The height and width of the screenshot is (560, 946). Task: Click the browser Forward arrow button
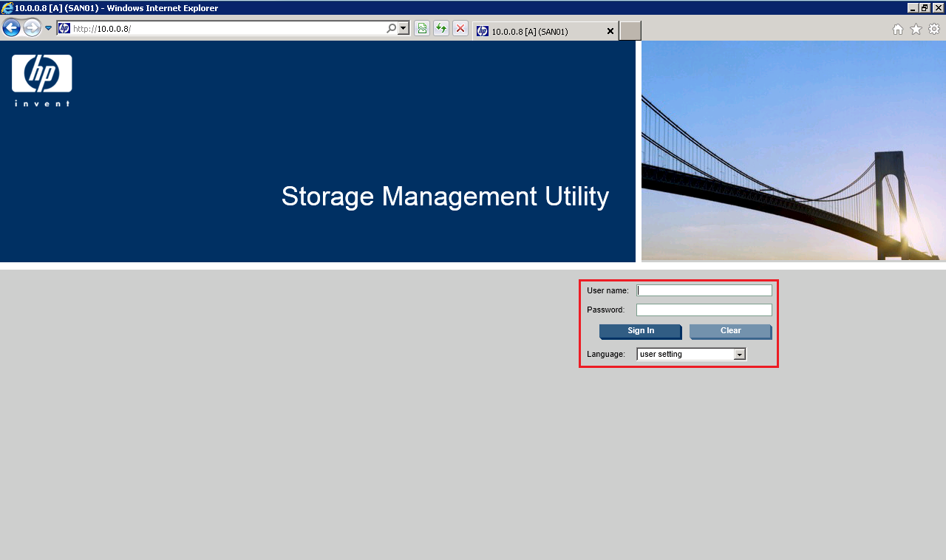click(x=32, y=28)
